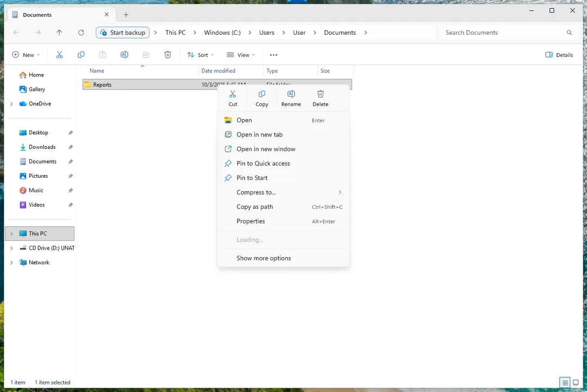Sort by Date modified column header
This screenshot has height=392, width=587.
pyautogui.click(x=231, y=71)
